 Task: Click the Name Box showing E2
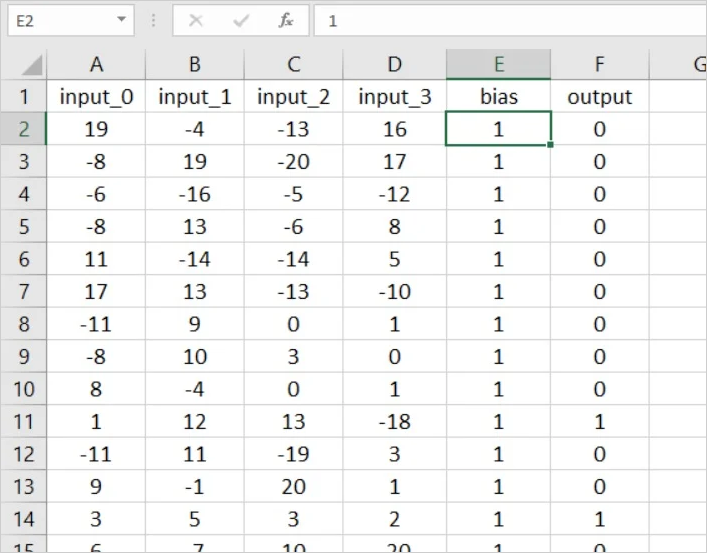pyautogui.click(x=71, y=20)
